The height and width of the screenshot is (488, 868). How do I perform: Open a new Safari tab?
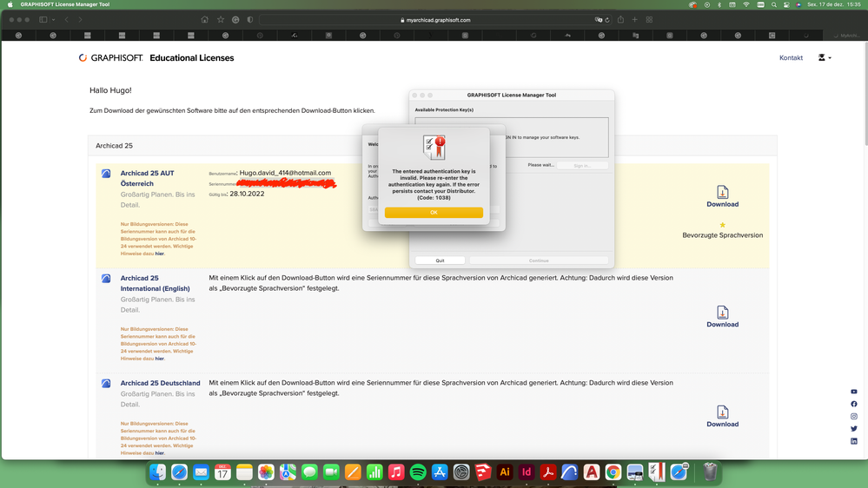click(635, 19)
